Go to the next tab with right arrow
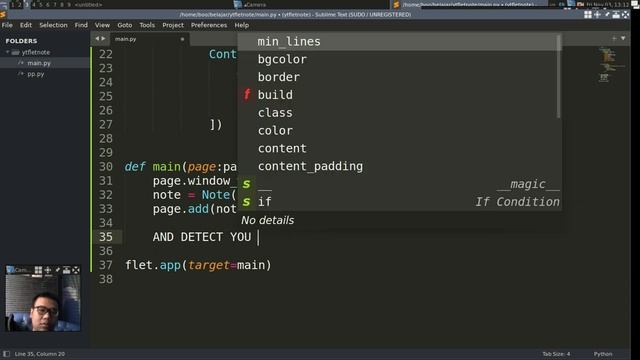The height and width of the screenshot is (360, 640). click(x=103, y=39)
